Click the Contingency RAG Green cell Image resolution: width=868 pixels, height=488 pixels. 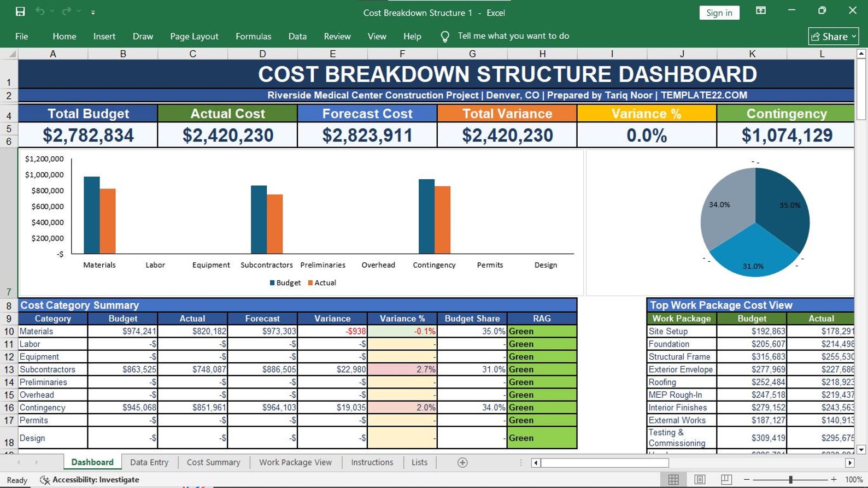point(542,408)
